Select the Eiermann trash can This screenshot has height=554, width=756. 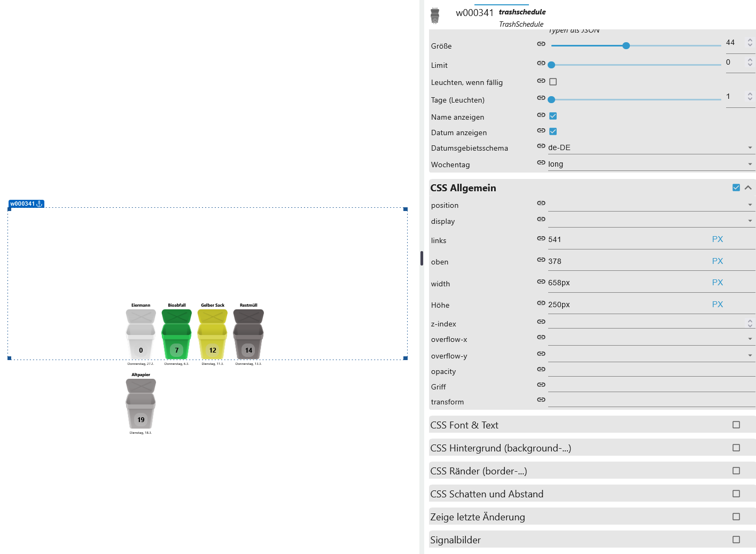point(141,334)
